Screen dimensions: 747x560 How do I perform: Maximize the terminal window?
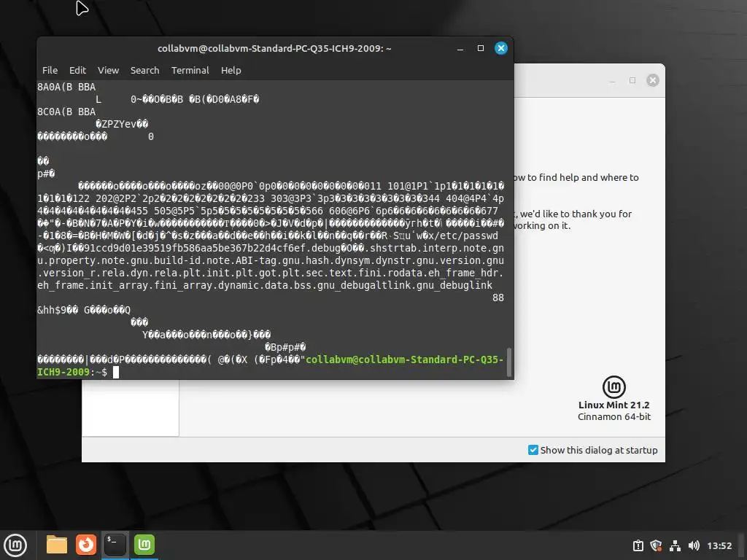tap(481, 48)
